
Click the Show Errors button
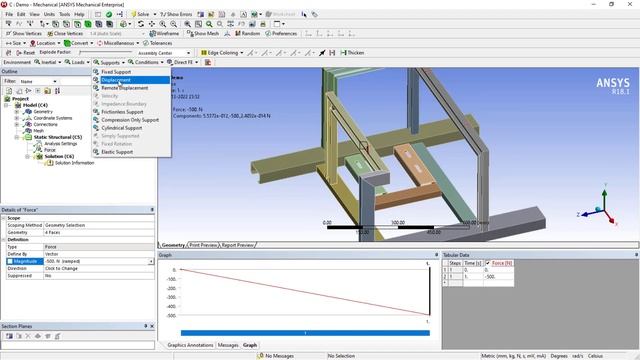coord(176,14)
